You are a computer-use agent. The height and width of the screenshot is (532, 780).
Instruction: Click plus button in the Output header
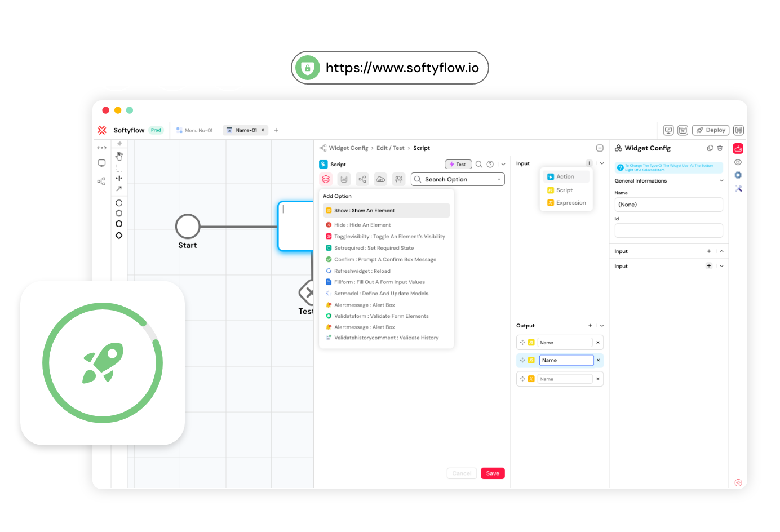[590, 326]
